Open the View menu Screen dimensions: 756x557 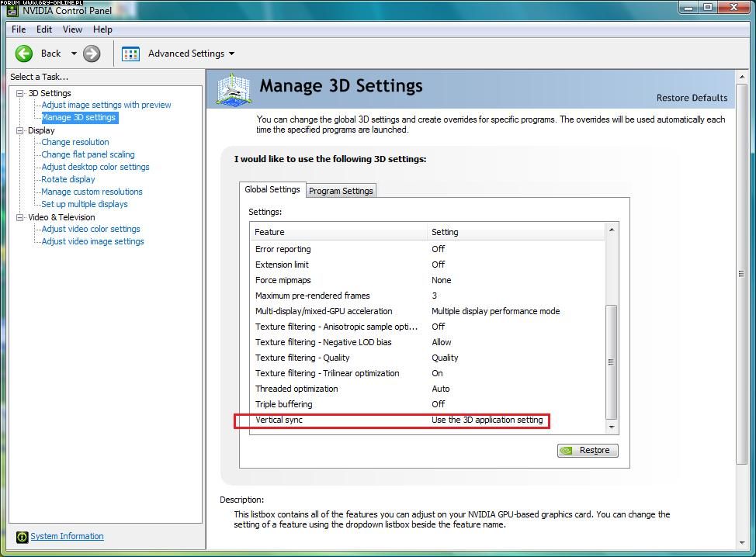coord(72,29)
